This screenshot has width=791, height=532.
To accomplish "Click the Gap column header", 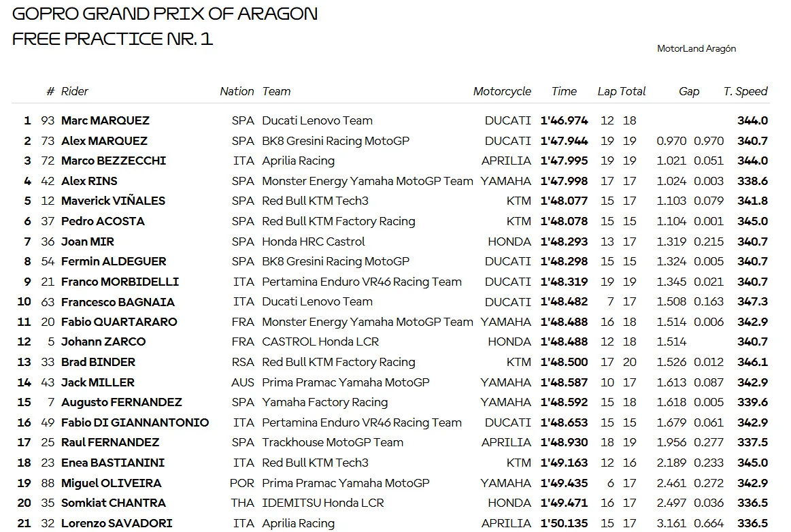I will (688, 91).
